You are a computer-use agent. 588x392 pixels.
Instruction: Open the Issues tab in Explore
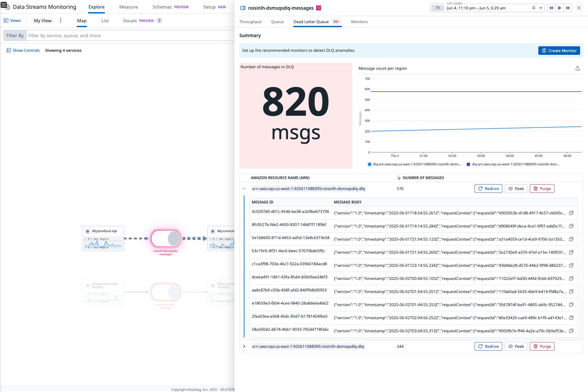coord(130,20)
